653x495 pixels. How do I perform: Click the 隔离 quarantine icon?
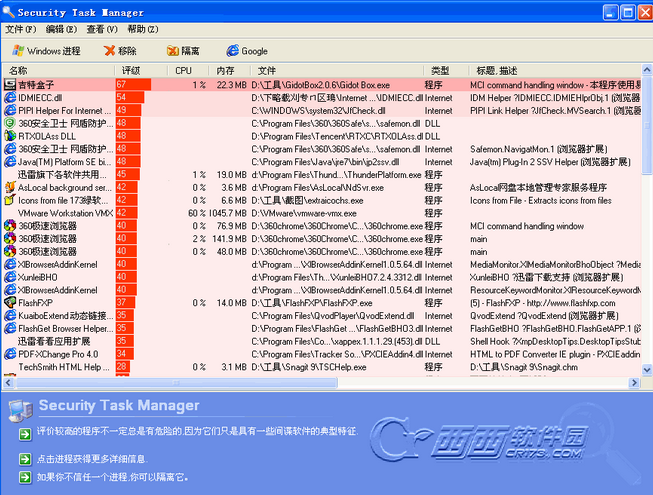[172, 51]
